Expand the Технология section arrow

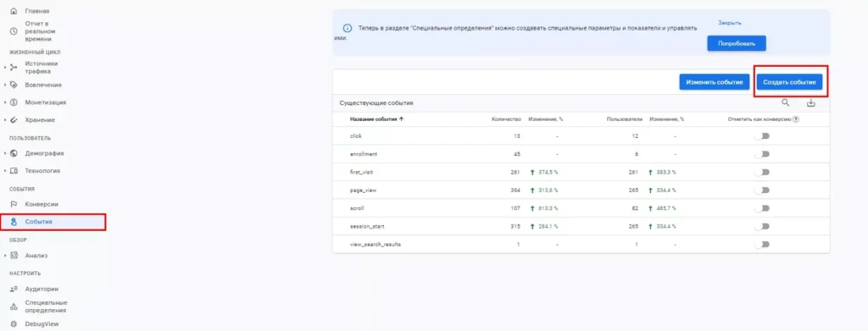[5, 171]
